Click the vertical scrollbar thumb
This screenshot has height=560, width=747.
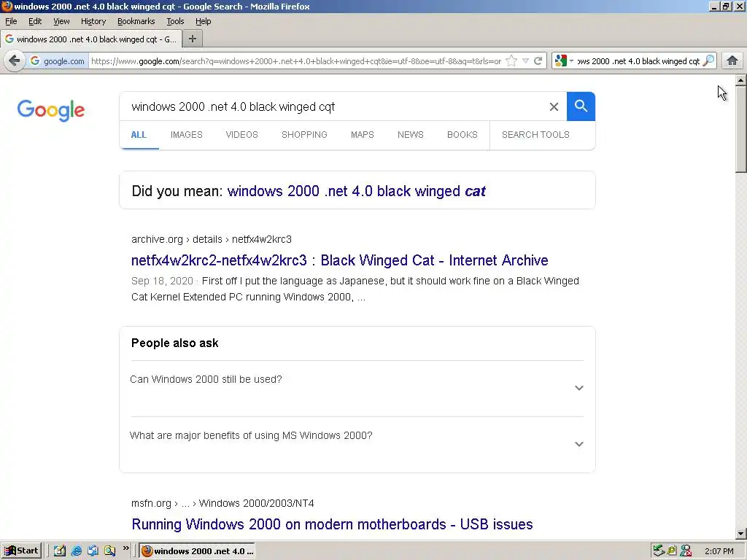coord(740,129)
